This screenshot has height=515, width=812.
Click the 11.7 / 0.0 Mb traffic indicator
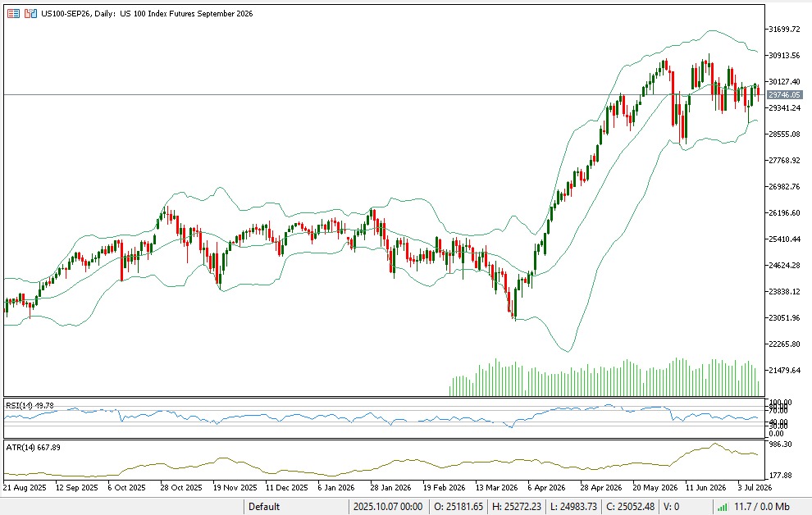[x=761, y=507]
